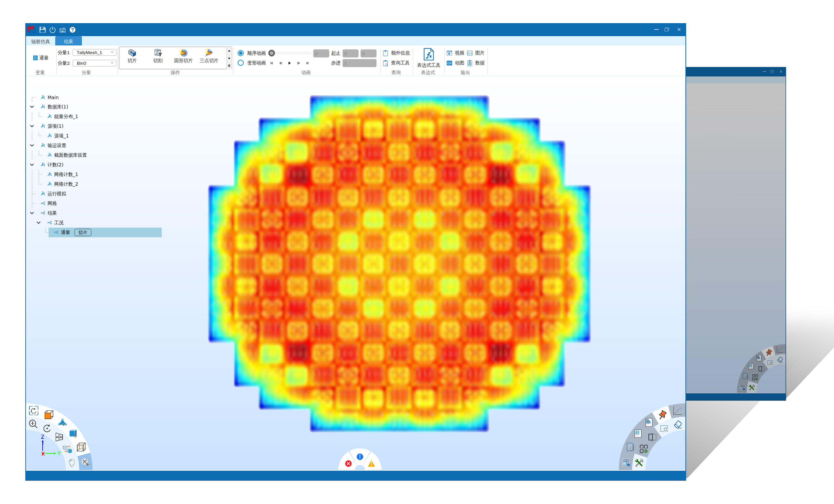Image resolution: width=834 pixels, height=504 pixels.
Task: Open the 分量2 Bin0 dropdown
Action: point(94,63)
